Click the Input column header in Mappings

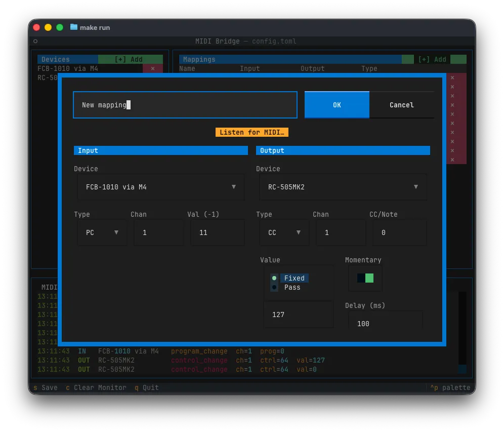(250, 68)
